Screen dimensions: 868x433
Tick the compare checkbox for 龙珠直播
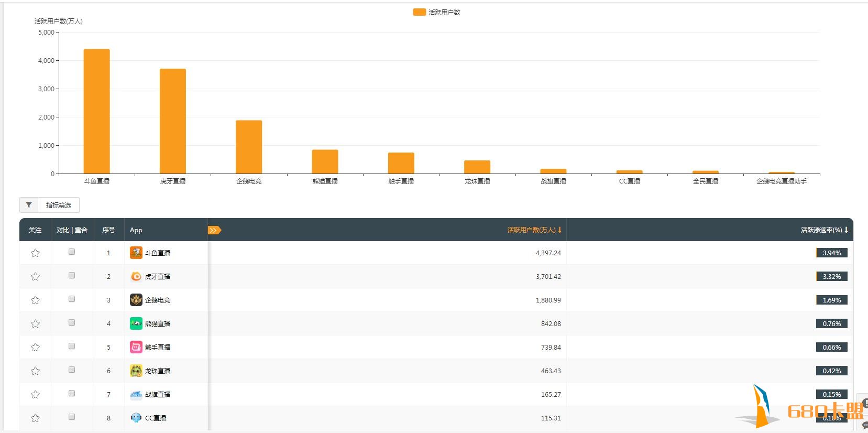(x=72, y=370)
